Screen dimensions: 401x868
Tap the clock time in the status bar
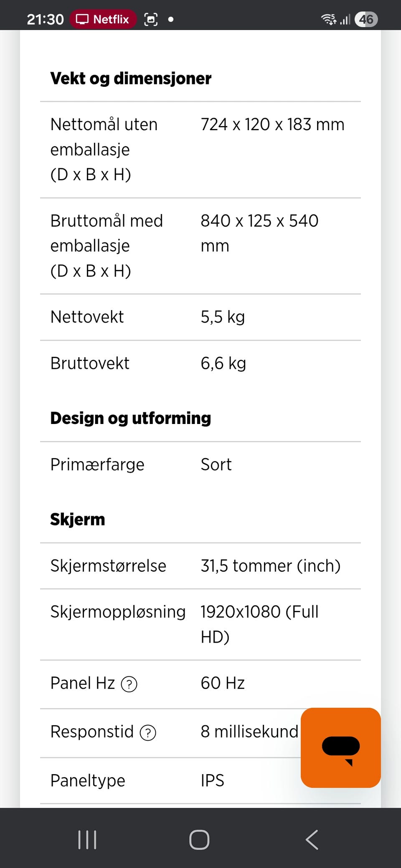pos(45,19)
